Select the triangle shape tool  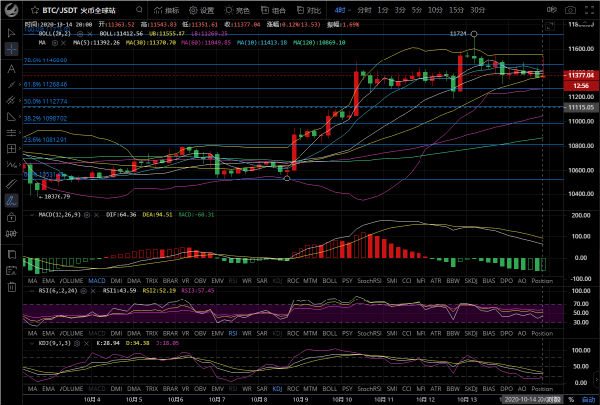11,116
